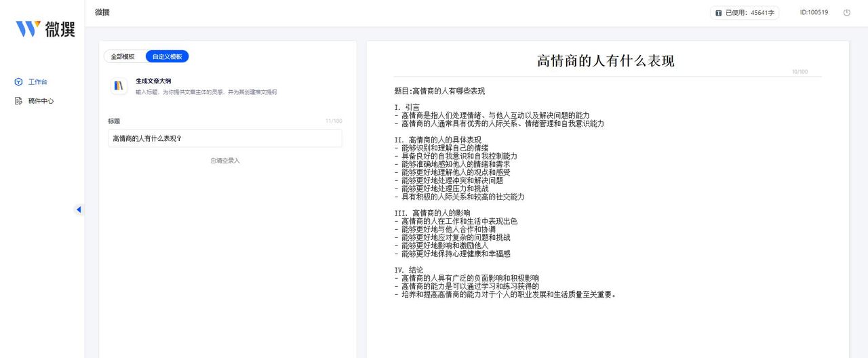Switch to the 全部模板 tab

coord(123,56)
